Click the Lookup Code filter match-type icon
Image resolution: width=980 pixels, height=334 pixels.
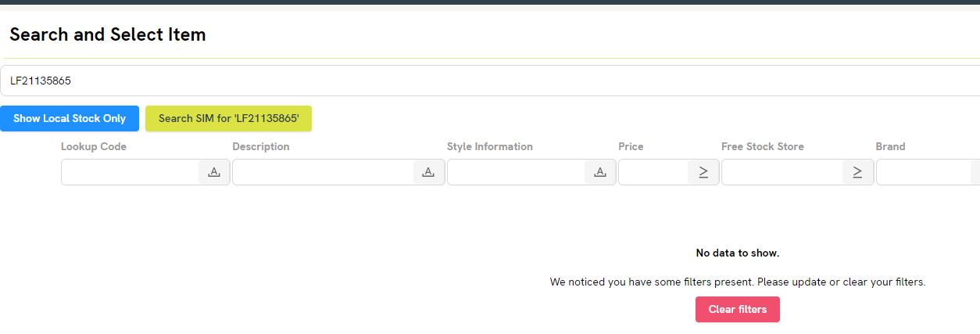(214, 172)
